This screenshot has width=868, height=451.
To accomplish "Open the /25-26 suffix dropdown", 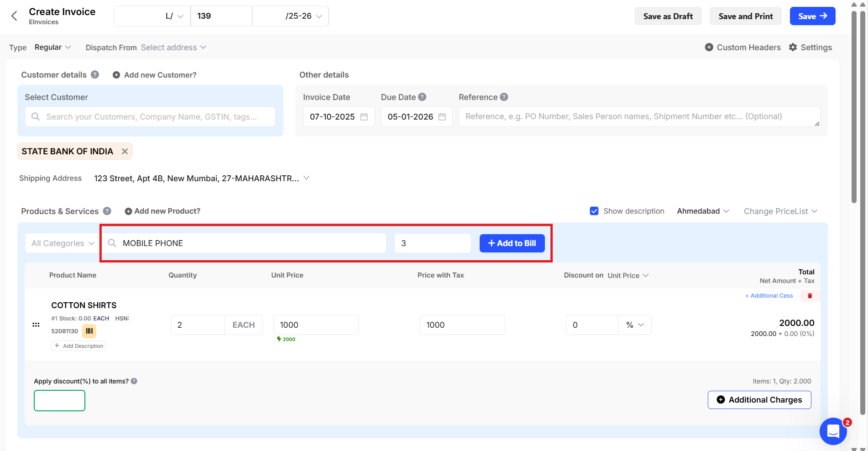I will (x=291, y=16).
